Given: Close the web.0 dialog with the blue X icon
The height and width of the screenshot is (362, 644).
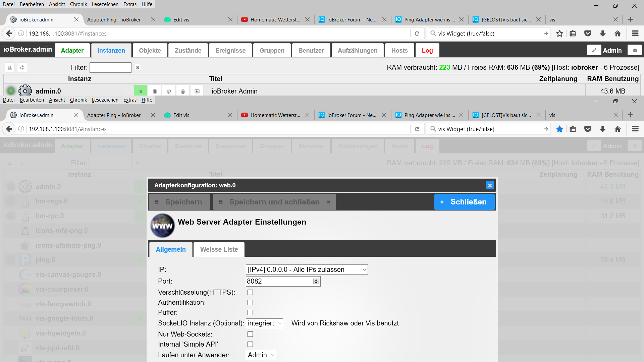Looking at the screenshot, I should 489,185.
